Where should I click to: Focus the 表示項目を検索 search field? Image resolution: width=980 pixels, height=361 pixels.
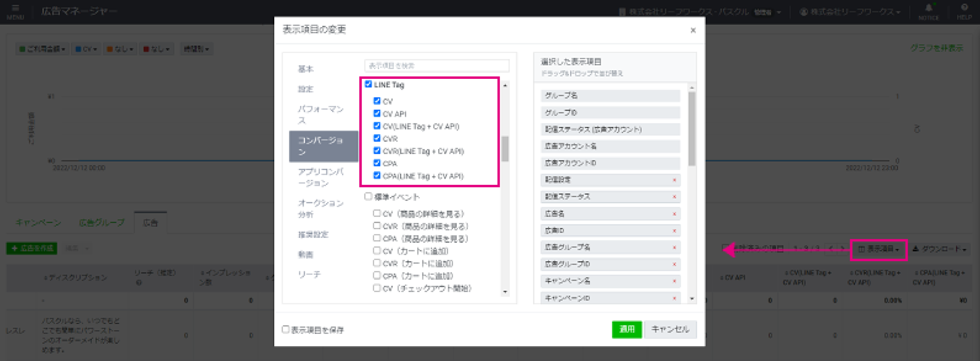click(437, 66)
